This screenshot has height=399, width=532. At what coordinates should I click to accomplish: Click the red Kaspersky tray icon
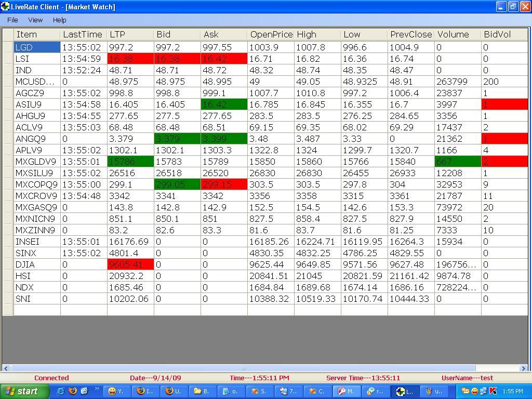(493, 391)
